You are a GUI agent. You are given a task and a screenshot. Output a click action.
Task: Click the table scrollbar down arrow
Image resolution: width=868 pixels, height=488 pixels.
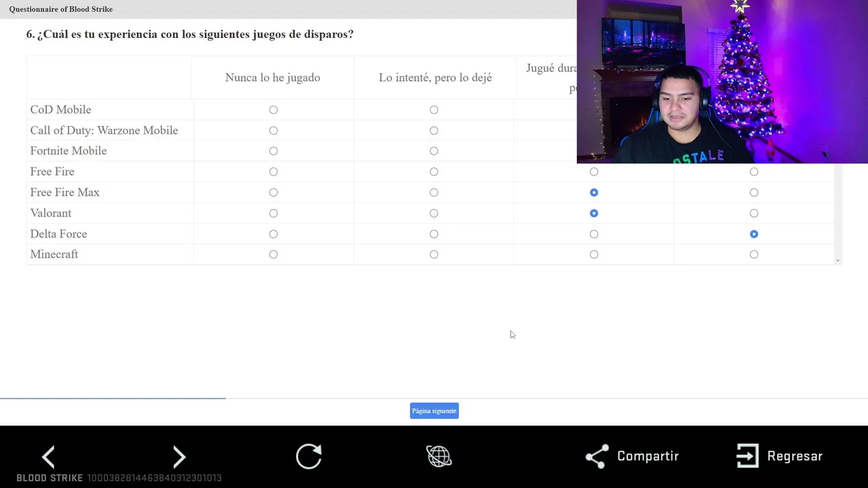point(838,261)
